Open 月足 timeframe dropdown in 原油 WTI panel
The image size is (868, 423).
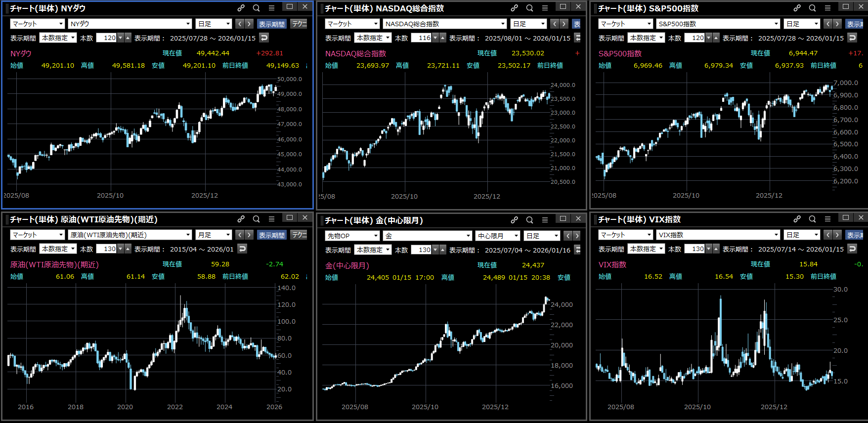coord(228,235)
